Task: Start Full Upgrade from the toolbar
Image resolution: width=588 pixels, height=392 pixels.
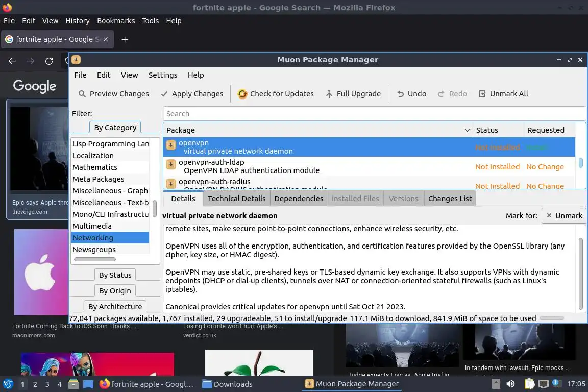Action: pyautogui.click(x=353, y=94)
